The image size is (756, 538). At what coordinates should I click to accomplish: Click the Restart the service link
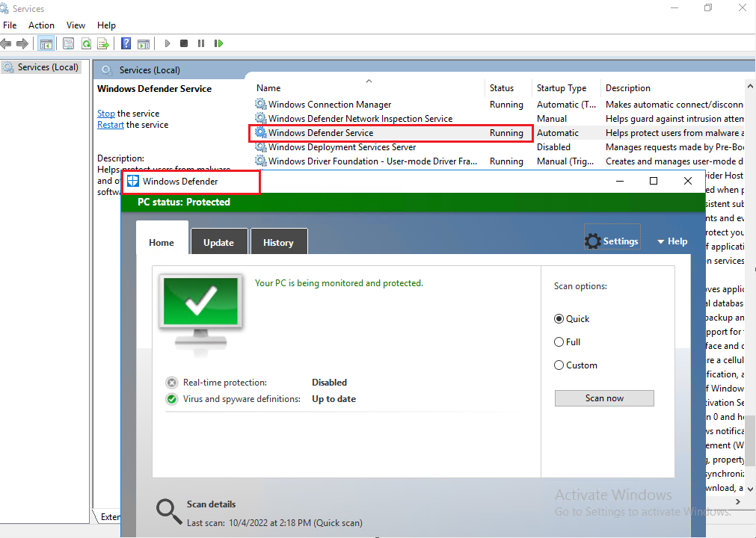tap(111, 125)
